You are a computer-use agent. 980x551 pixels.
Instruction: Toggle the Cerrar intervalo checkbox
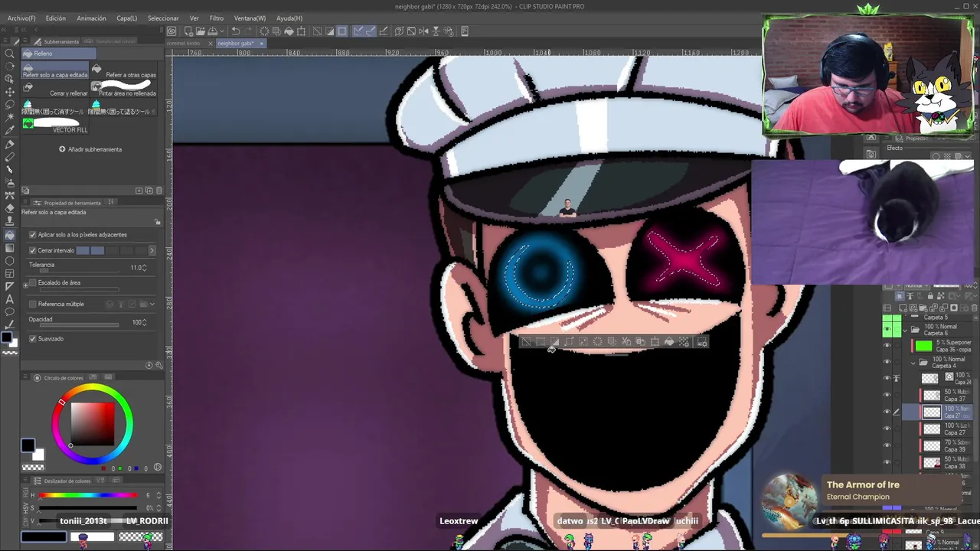coord(32,250)
